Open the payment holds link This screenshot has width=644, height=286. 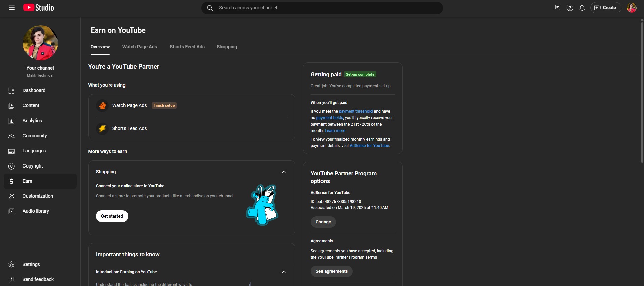(330, 118)
